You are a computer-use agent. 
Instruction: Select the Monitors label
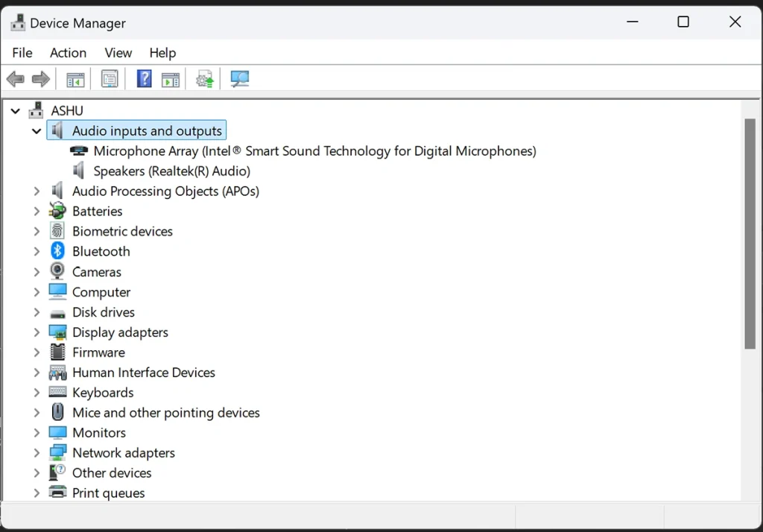tap(99, 433)
